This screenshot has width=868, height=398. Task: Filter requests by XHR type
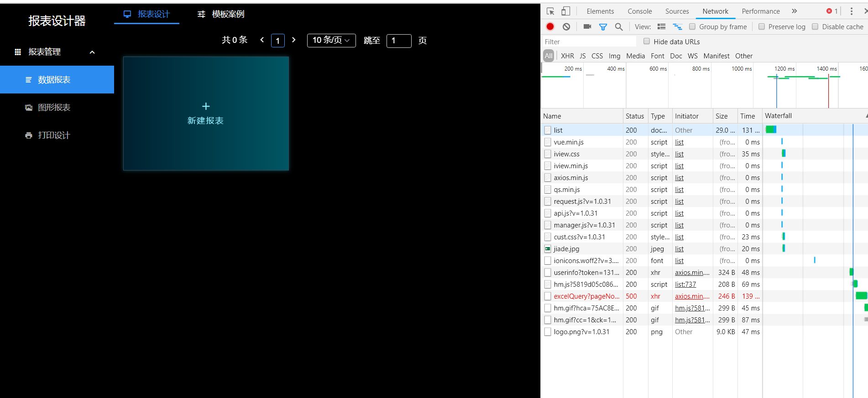tap(568, 56)
